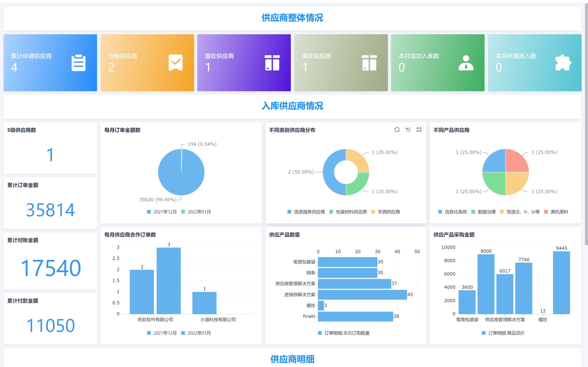This screenshot has height=367, width=588.
Task: Click the blue 50% slice of the donut chart
Action: click(x=328, y=172)
